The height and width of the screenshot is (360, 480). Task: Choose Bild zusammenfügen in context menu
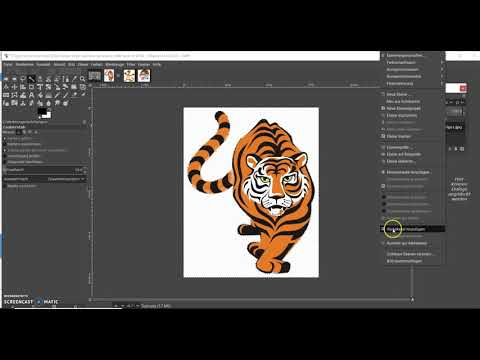(413, 261)
